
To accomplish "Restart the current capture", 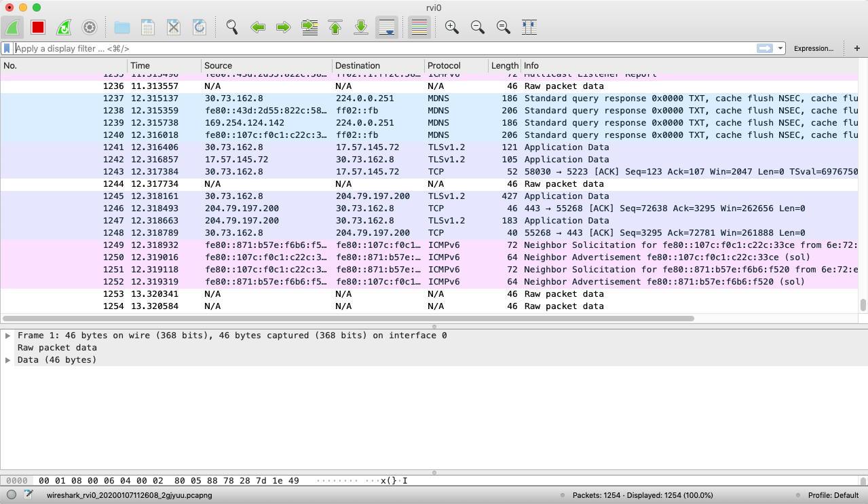I will pos(64,27).
